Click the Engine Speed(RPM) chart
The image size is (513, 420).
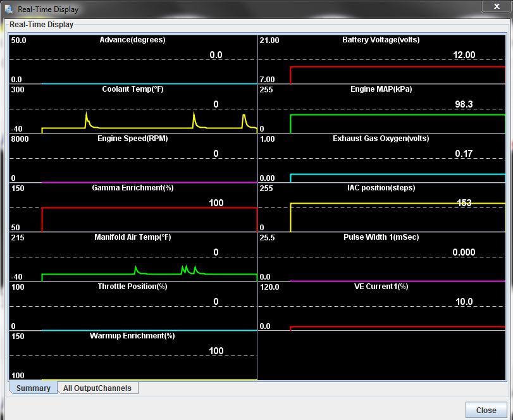(x=133, y=158)
